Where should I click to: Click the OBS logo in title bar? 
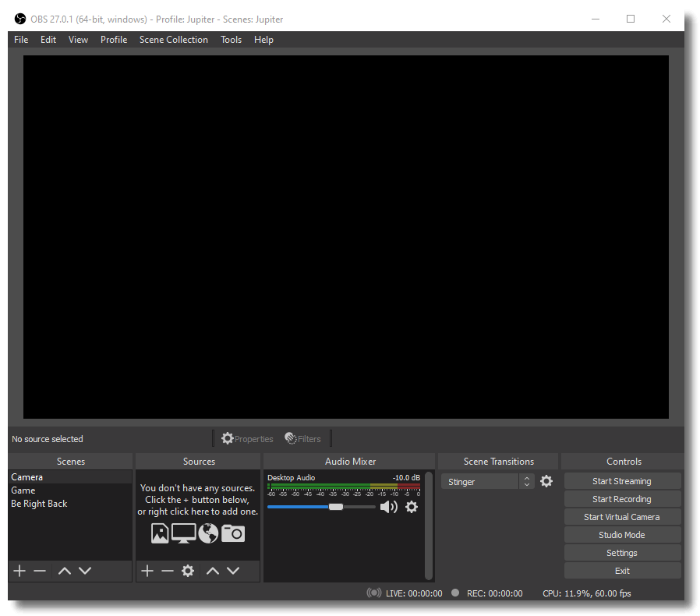20,19
